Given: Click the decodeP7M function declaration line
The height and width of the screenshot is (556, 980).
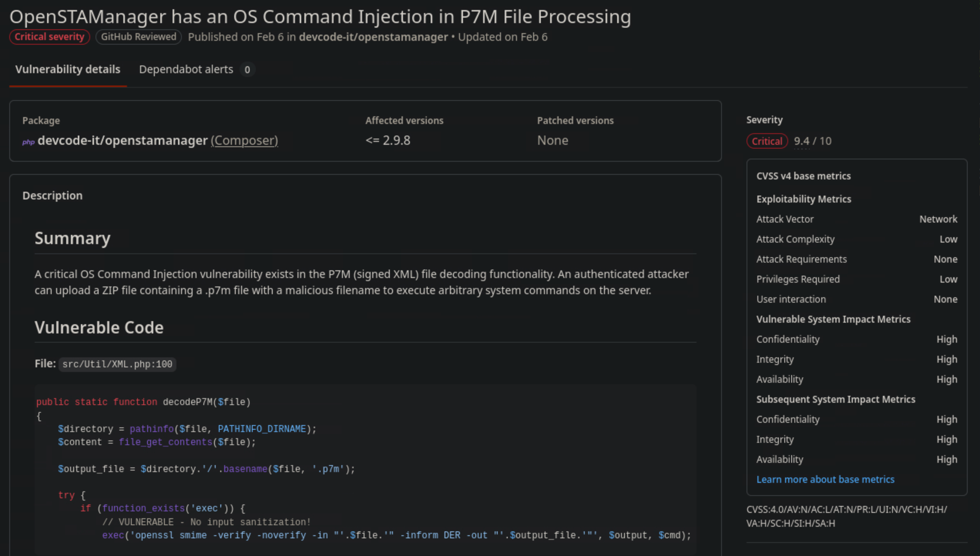Looking at the screenshot, I should pos(143,402).
